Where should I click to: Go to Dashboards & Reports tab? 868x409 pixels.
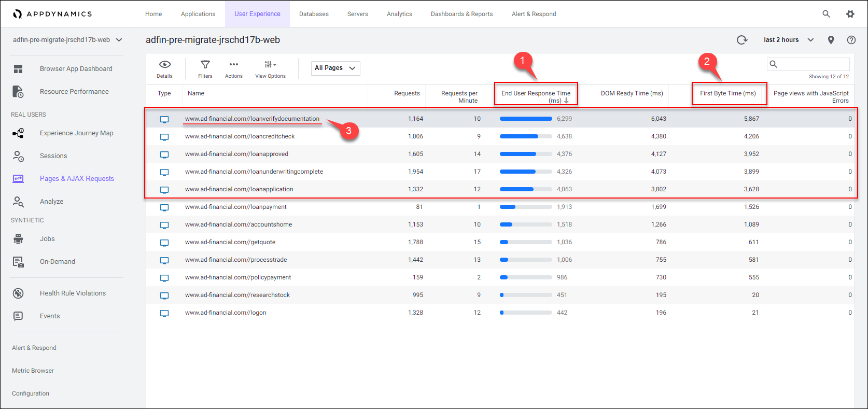click(461, 14)
